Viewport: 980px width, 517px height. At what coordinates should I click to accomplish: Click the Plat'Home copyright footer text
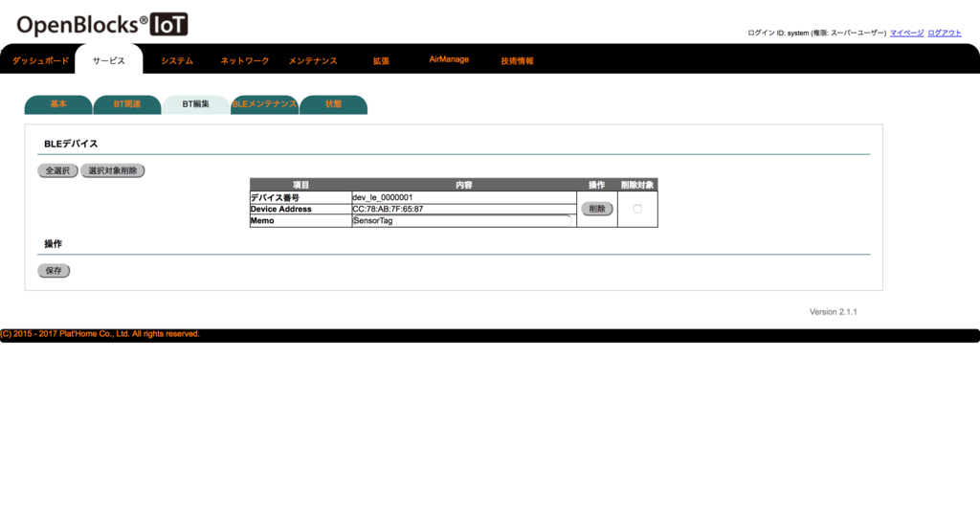point(100,334)
